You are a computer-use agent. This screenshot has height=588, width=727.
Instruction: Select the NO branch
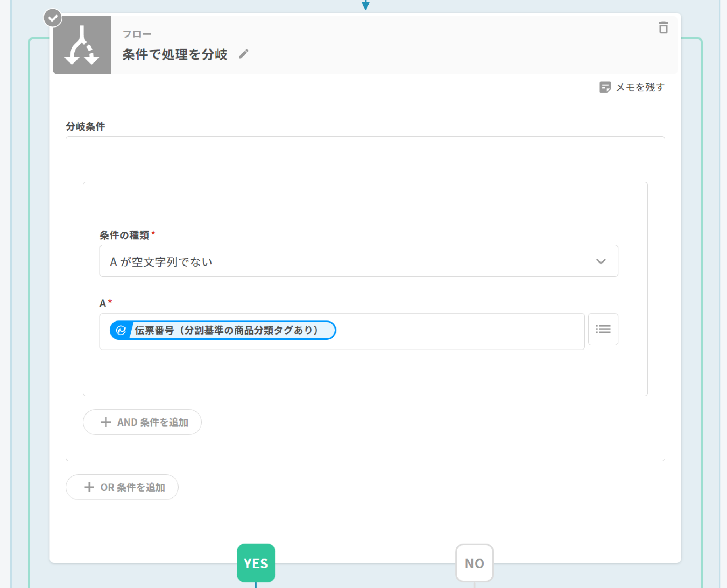(474, 563)
